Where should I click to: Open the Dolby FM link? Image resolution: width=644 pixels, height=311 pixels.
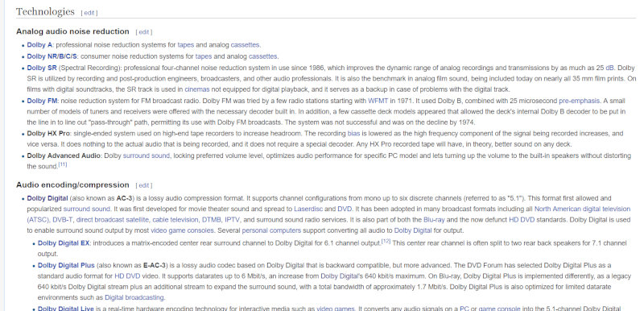coord(42,101)
